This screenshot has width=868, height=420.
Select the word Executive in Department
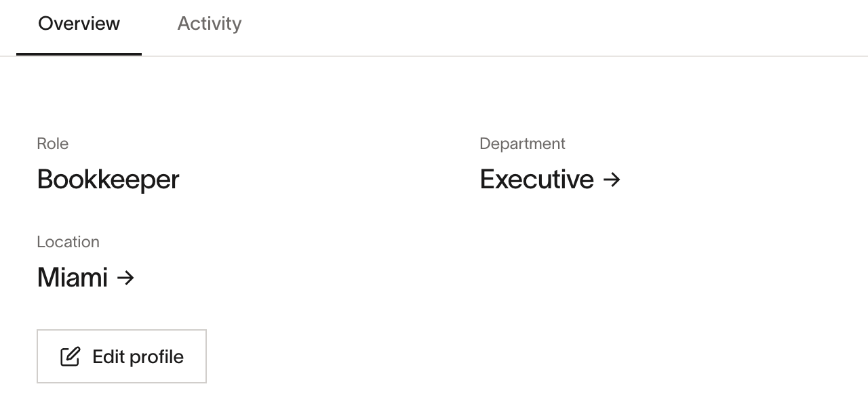click(x=536, y=180)
